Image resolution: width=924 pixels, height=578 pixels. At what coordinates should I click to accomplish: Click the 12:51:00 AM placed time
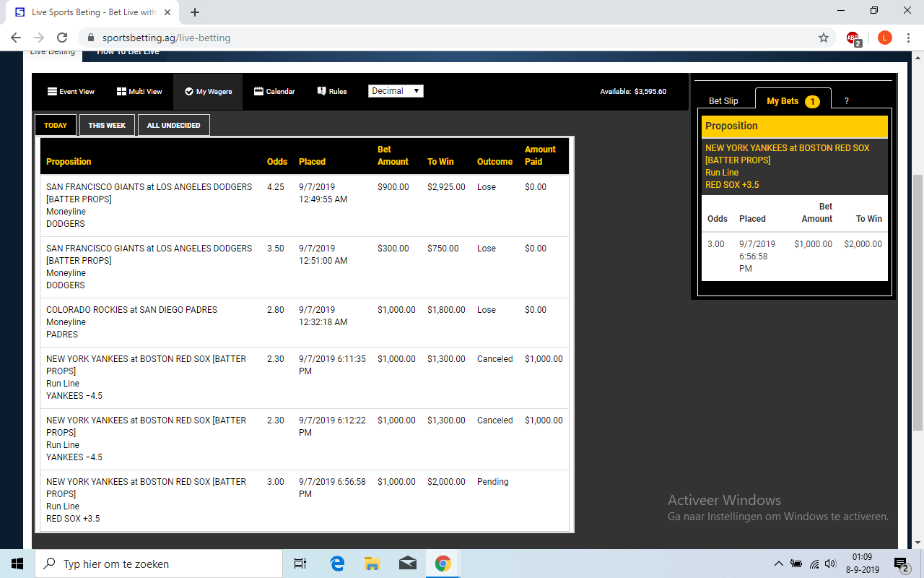tap(323, 261)
